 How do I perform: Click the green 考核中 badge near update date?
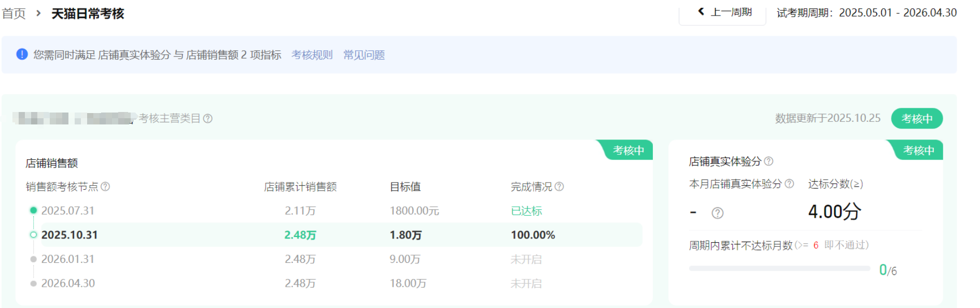[916, 119]
